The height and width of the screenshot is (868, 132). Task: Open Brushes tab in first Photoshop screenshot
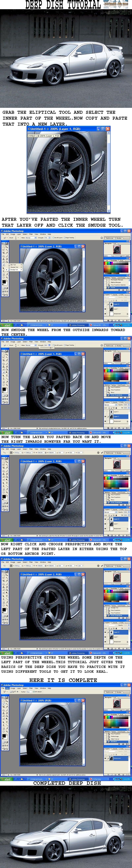point(119,238)
